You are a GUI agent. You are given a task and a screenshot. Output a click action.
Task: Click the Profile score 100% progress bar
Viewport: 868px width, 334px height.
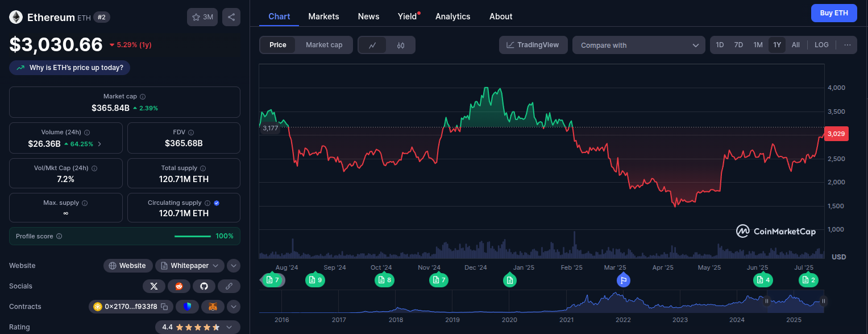(193, 236)
